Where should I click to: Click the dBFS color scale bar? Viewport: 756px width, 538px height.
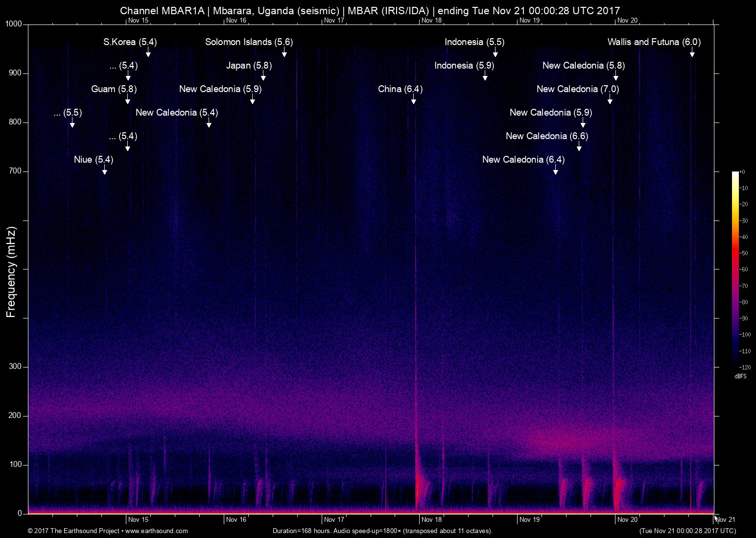(x=735, y=269)
